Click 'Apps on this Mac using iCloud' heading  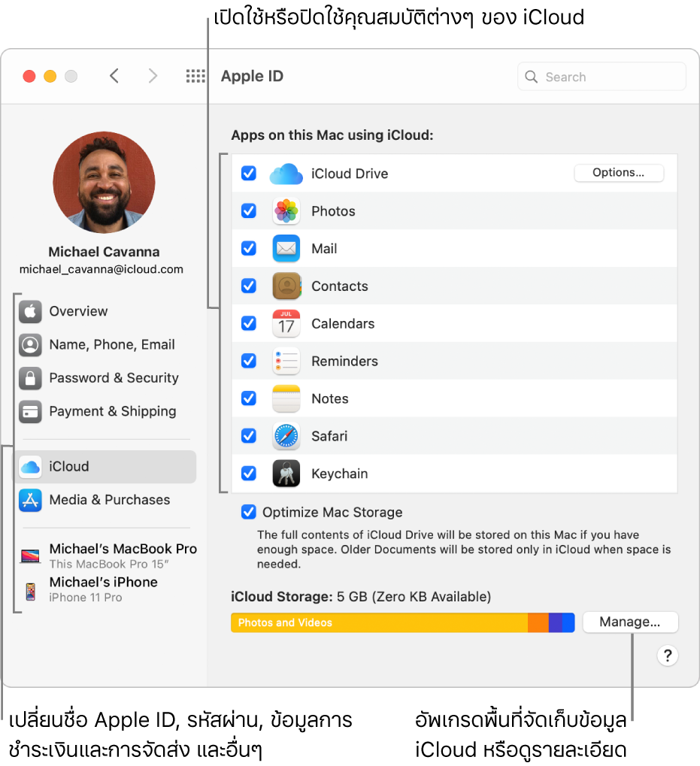[332, 135]
